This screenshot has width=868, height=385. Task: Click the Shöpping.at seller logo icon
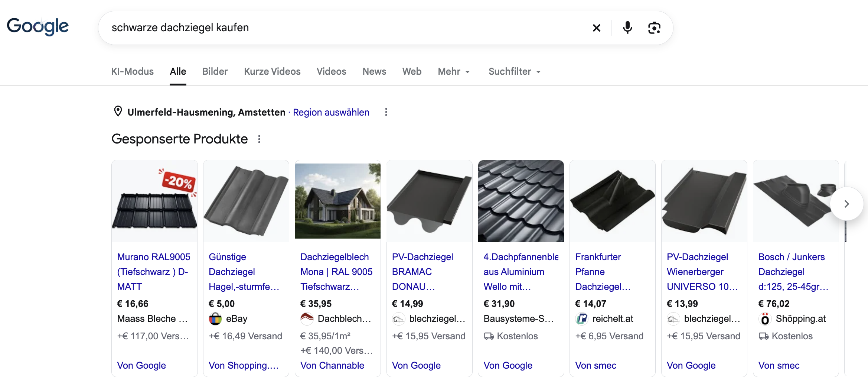click(x=765, y=319)
